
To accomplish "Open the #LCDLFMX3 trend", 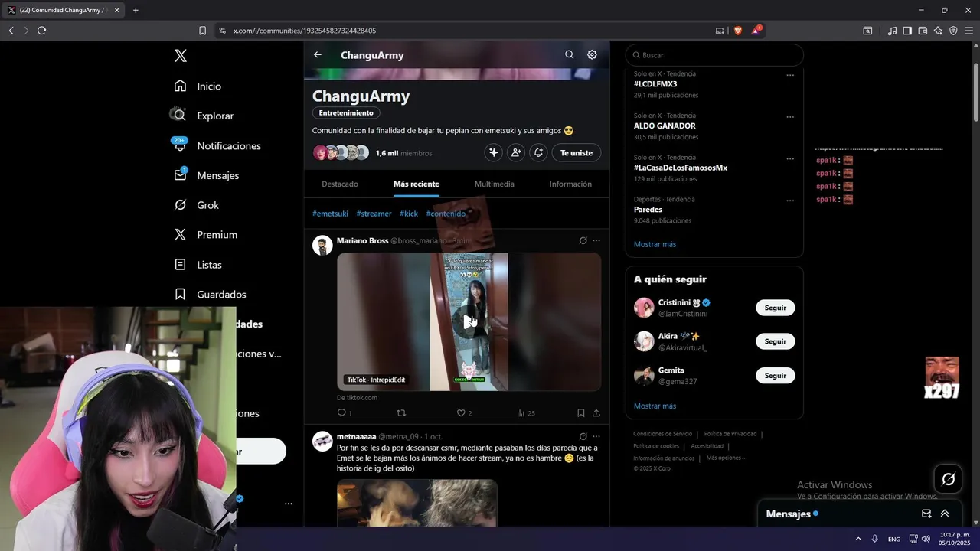I will (655, 84).
